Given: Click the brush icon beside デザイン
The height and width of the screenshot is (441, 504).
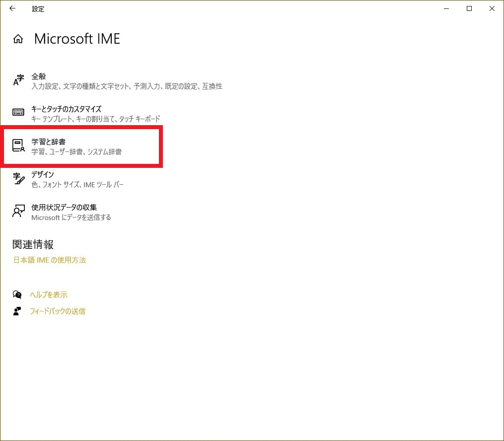Looking at the screenshot, I should 18,178.
